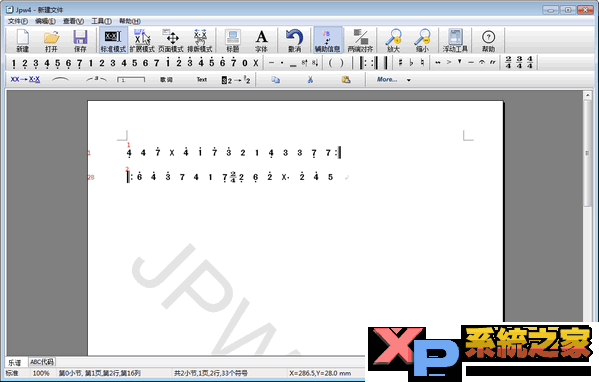This screenshot has width=599, height=382.
Task: Click the 新建 new file icon
Action: click(23, 40)
